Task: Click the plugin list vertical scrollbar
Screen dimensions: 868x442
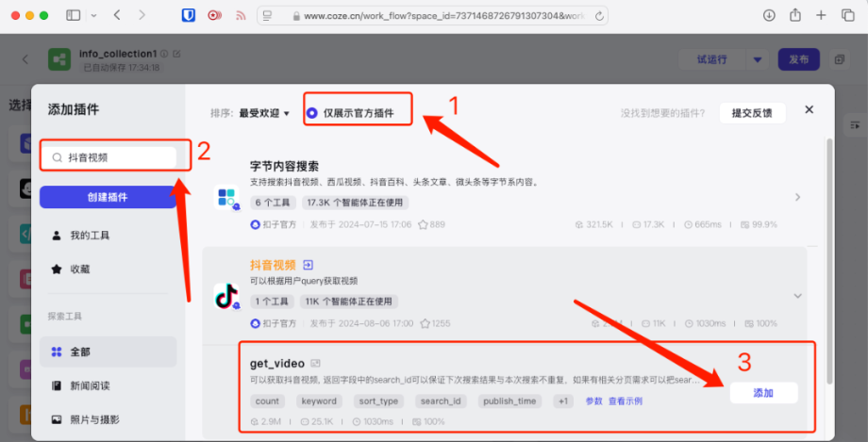Action: click(x=828, y=260)
